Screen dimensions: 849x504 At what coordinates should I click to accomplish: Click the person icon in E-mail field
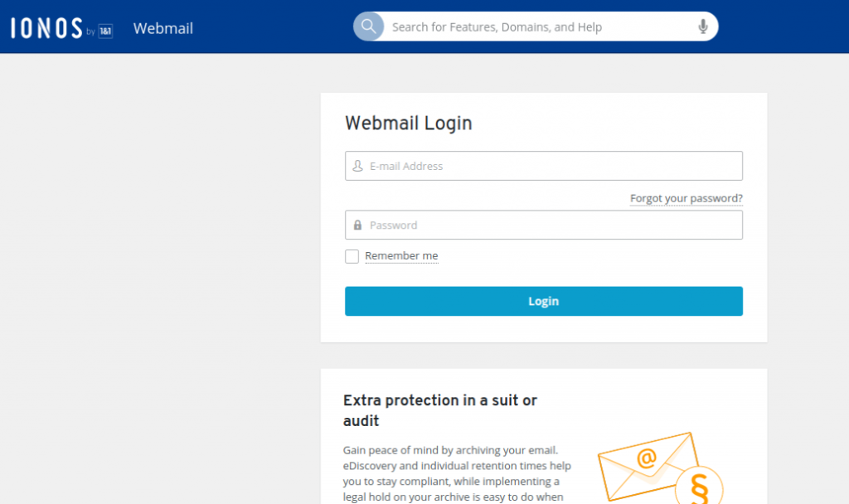coord(357,166)
